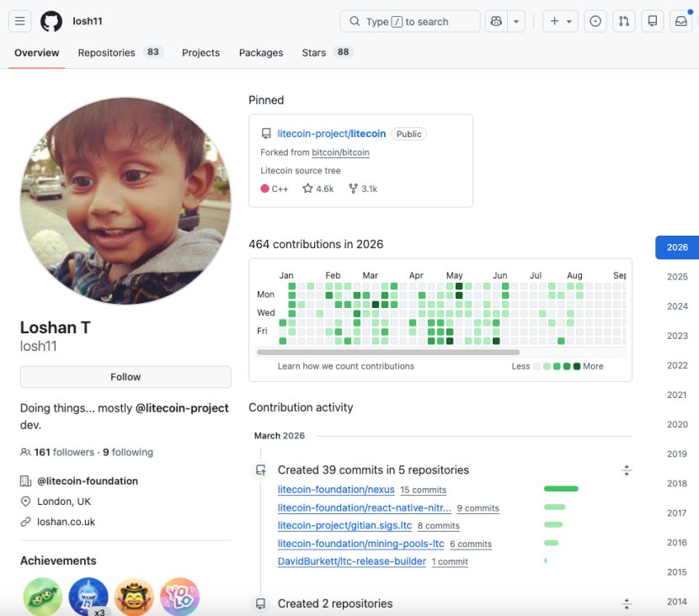This screenshot has width=699, height=616.
Task: Select the 2022 contribution year
Action: (x=677, y=365)
